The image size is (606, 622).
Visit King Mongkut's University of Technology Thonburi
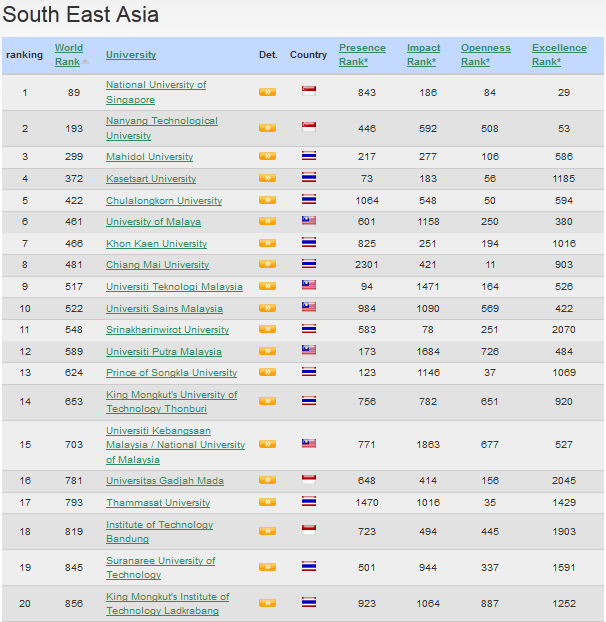pyautogui.click(x=171, y=401)
